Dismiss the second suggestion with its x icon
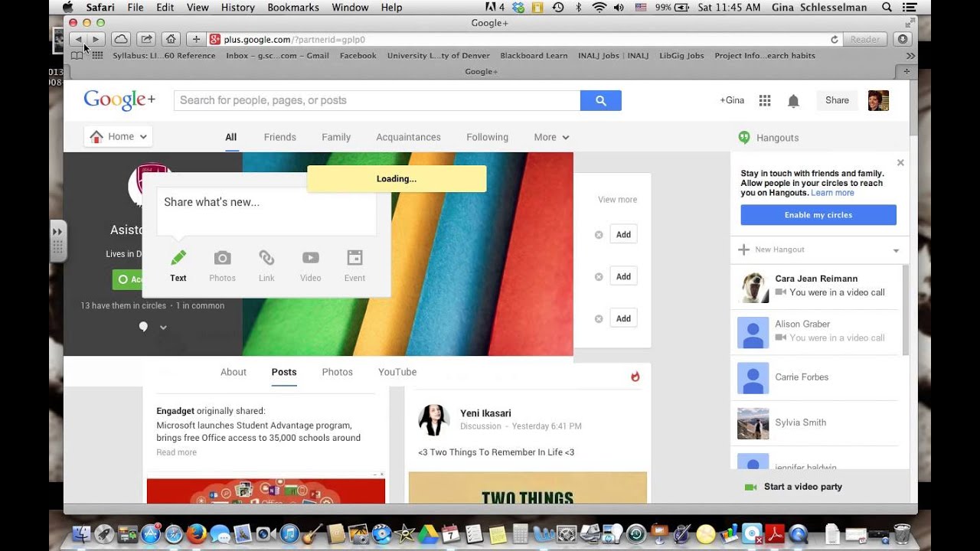The image size is (980, 551). [599, 277]
